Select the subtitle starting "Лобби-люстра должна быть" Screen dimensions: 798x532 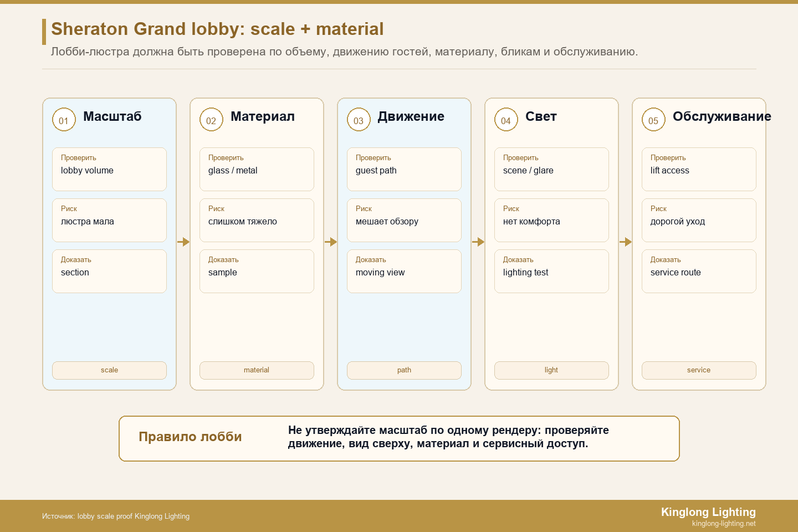click(344, 52)
